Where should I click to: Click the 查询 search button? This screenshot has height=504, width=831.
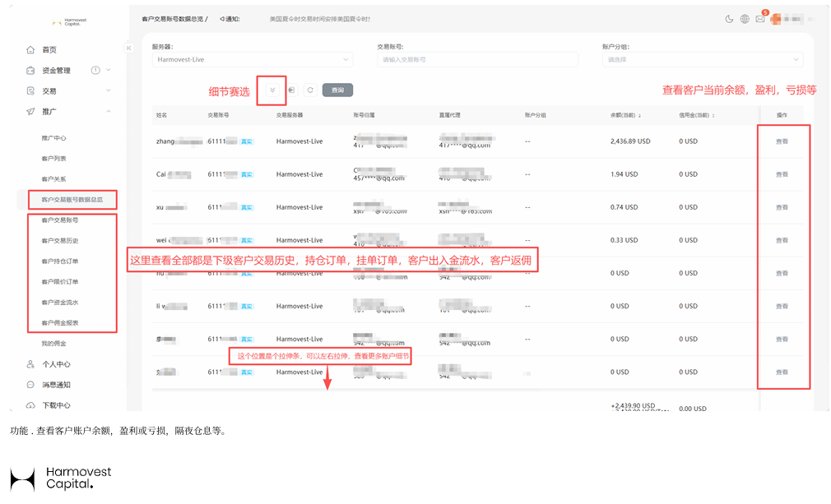(x=337, y=90)
